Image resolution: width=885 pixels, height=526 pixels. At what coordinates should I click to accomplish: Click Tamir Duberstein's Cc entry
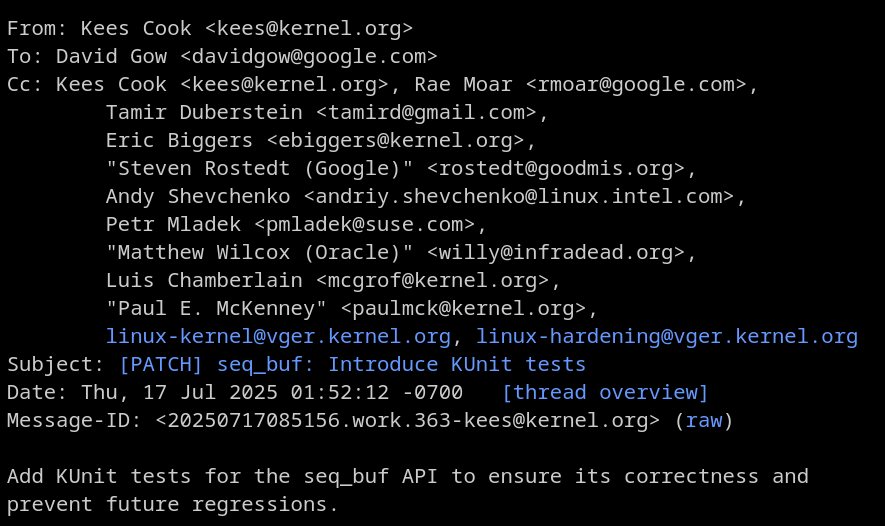[326, 113]
